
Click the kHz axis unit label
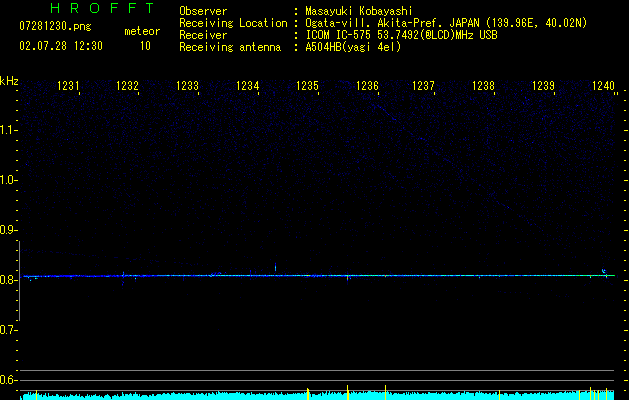(x=9, y=81)
